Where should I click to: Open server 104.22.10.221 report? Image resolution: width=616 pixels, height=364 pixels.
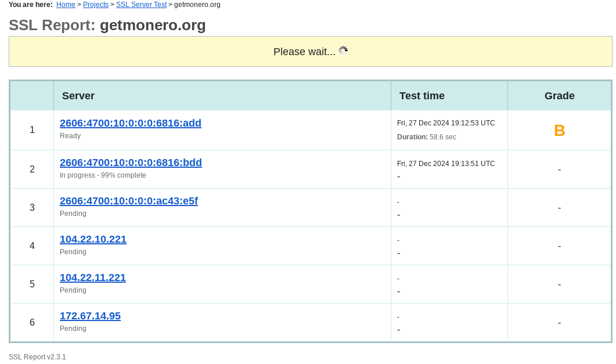(93, 239)
